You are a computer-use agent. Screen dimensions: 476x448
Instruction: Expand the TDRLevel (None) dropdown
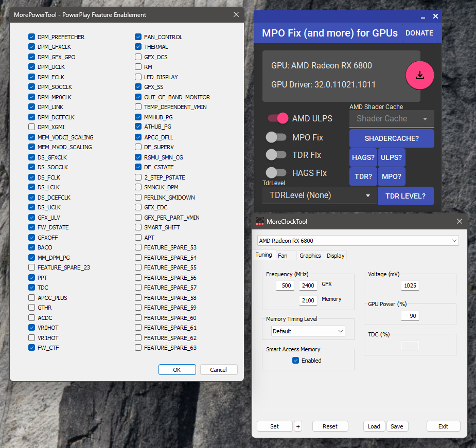pyautogui.click(x=320, y=195)
